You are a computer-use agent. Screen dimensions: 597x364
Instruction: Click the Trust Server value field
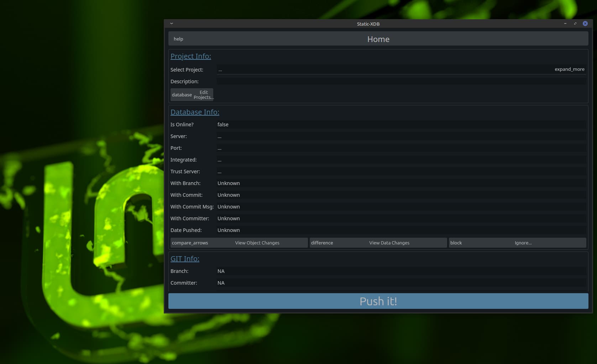click(x=401, y=172)
